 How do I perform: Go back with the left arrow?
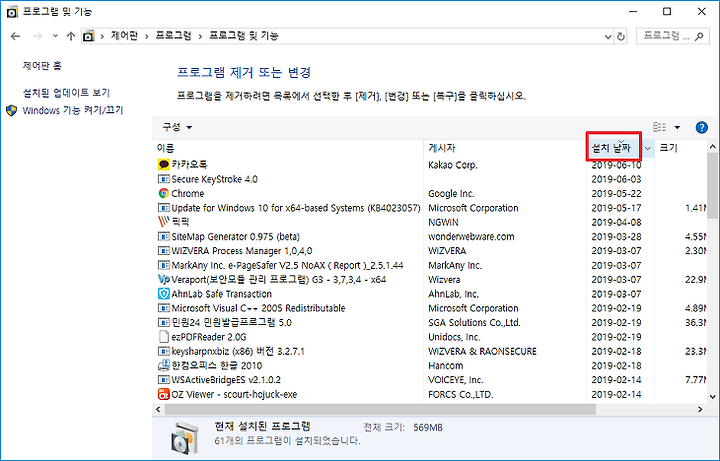(x=16, y=36)
